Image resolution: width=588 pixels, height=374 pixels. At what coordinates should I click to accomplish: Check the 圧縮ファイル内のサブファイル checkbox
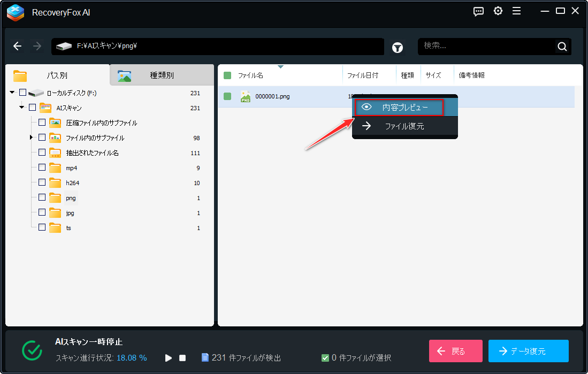click(x=42, y=123)
